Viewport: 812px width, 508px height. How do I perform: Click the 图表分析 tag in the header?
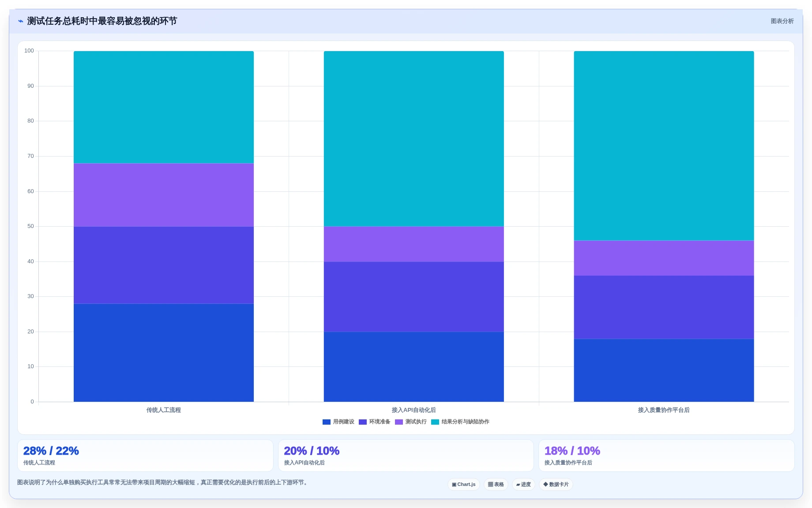click(782, 21)
